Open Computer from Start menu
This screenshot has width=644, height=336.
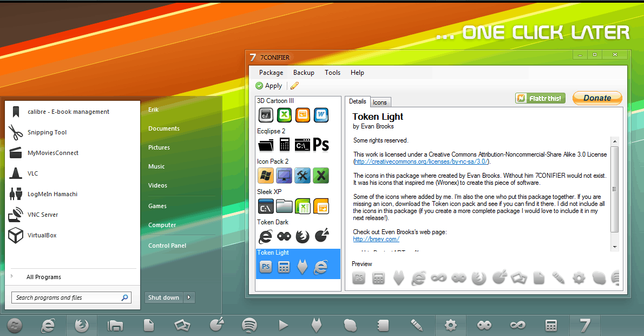click(162, 224)
